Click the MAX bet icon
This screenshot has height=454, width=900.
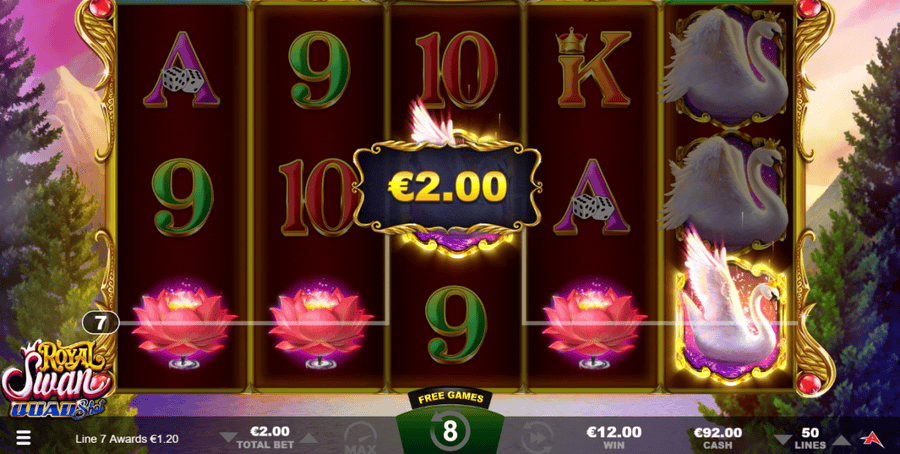coord(360,439)
